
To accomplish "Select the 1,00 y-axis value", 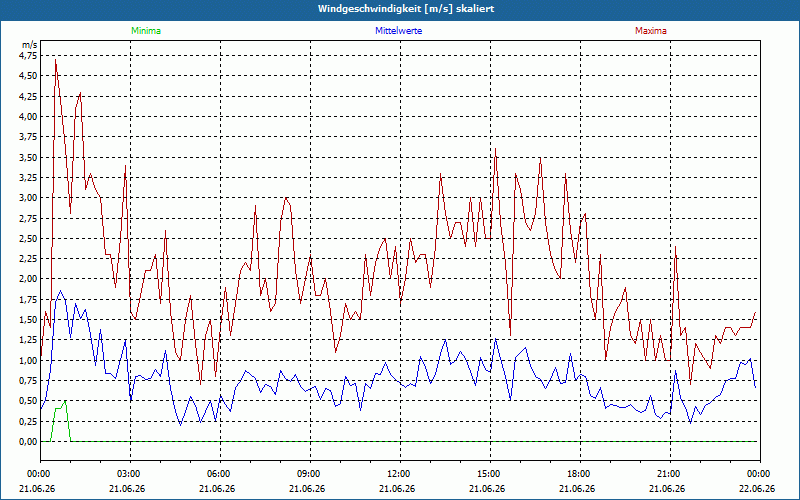I will [x=28, y=360].
